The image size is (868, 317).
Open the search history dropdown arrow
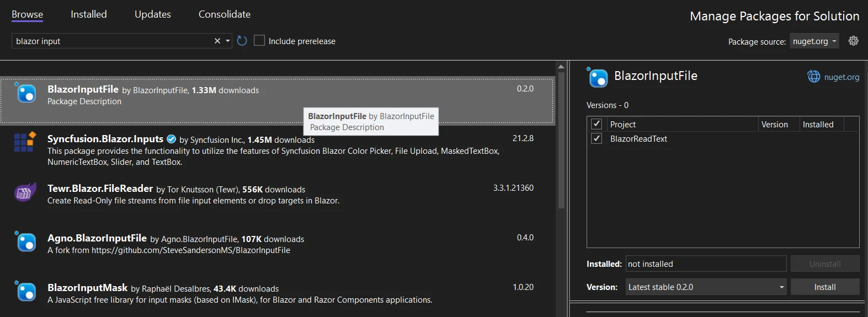(x=228, y=41)
